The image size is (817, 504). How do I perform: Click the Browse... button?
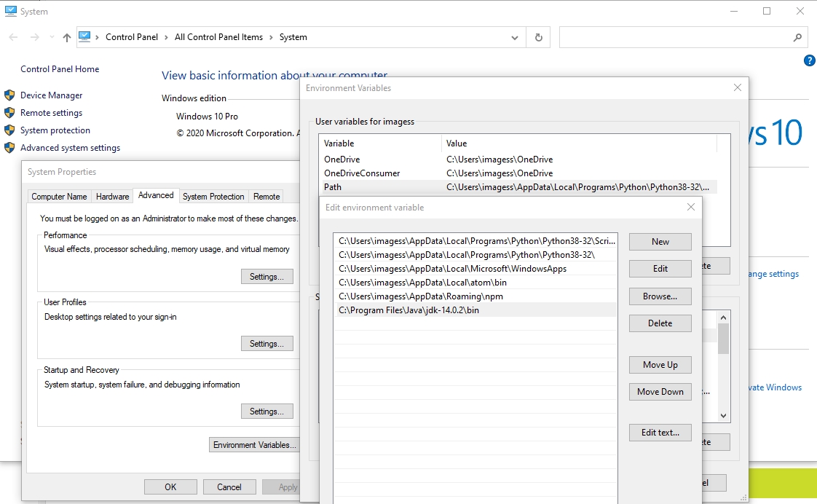[660, 296]
